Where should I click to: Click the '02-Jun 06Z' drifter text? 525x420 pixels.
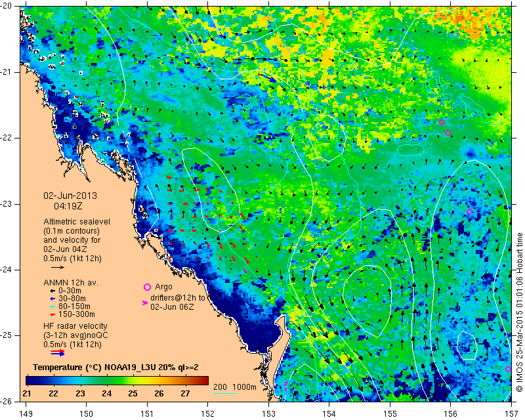[x=172, y=306]
